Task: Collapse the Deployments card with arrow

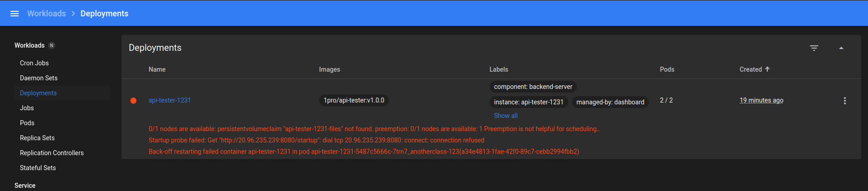Action: coord(841,48)
